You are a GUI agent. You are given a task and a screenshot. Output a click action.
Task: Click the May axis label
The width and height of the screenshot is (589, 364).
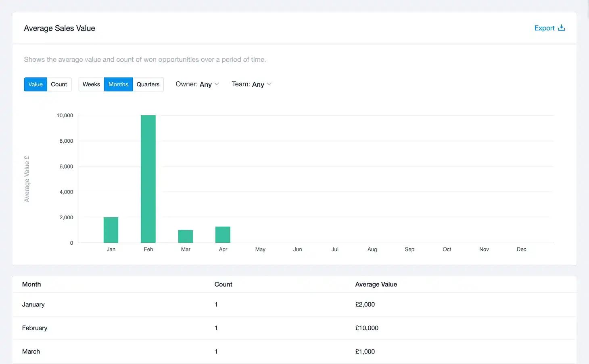pos(260,250)
